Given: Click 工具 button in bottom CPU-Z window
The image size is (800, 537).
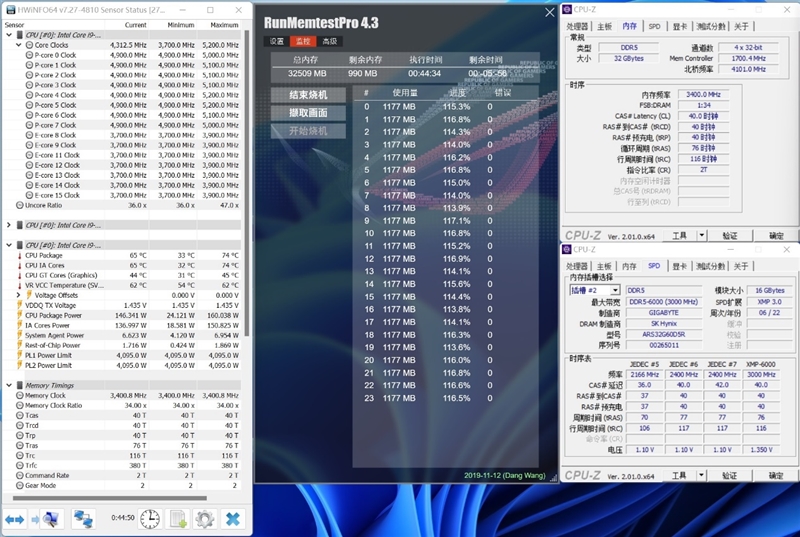Looking at the screenshot, I should pos(680,475).
